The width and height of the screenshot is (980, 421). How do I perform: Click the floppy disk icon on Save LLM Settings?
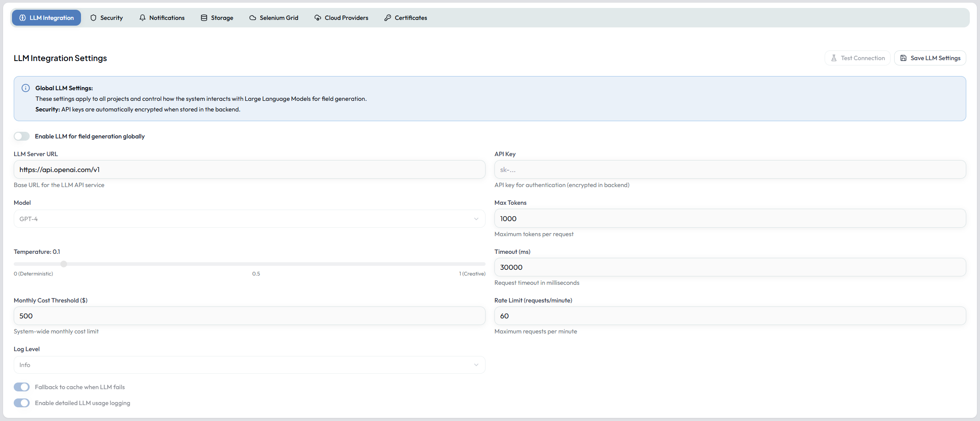[903, 58]
